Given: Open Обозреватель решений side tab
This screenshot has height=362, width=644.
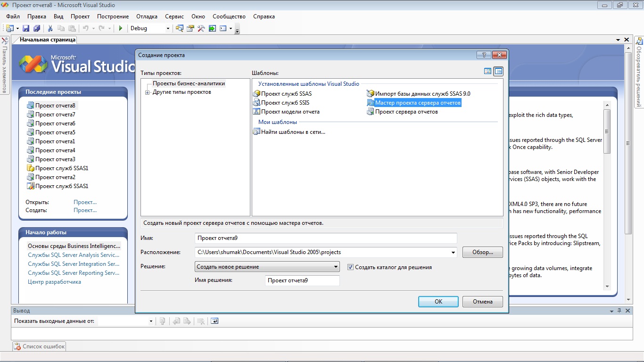Looking at the screenshot, I should (639, 73).
